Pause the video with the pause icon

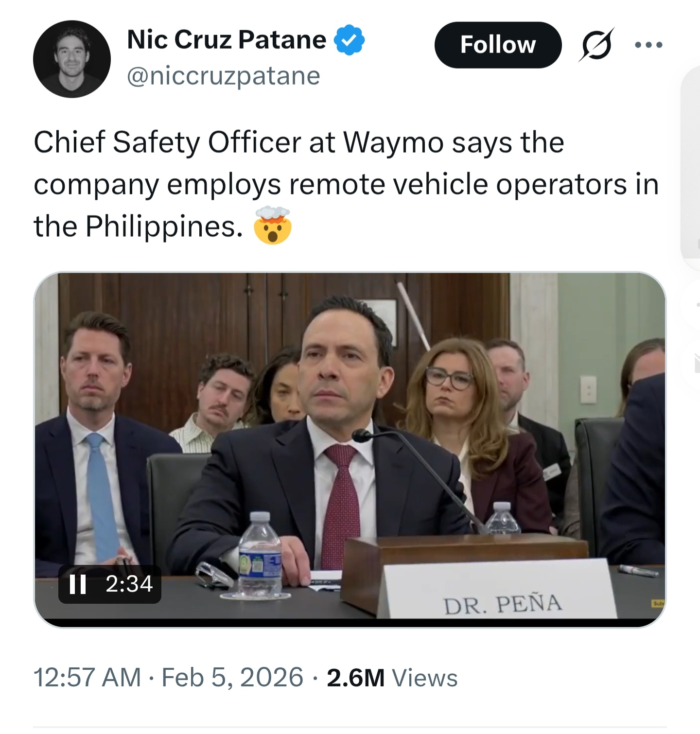(x=78, y=584)
